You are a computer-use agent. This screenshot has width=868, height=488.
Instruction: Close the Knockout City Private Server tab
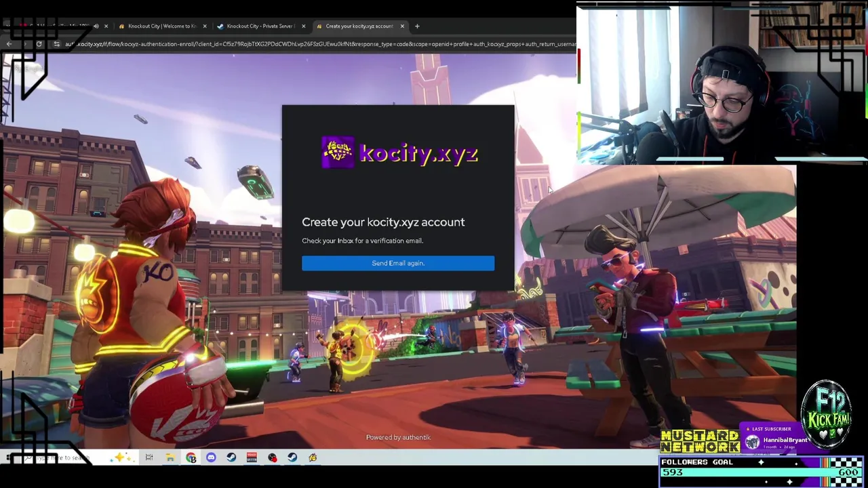pyautogui.click(x=303, y=26)
